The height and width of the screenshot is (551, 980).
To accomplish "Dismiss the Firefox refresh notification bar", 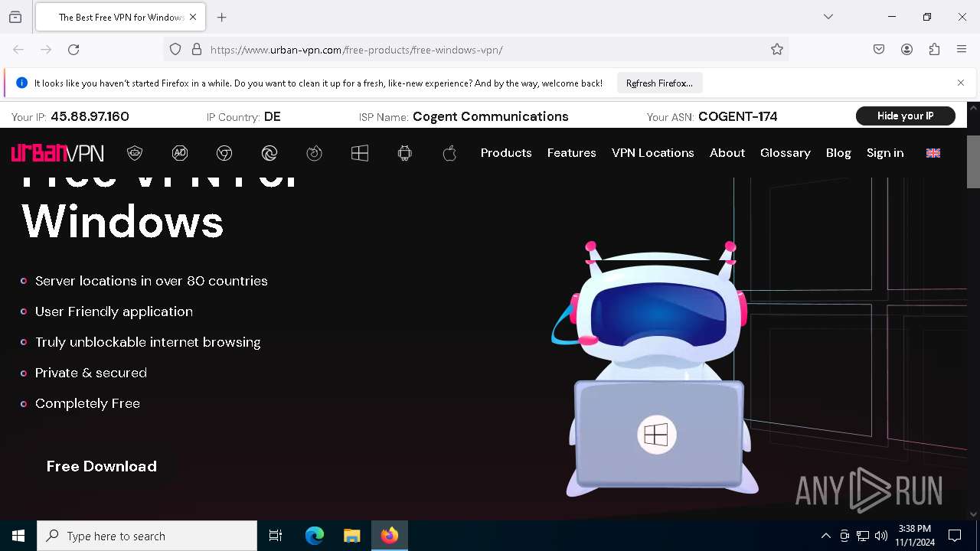I will pyautogui.click(x=961, y=83).
